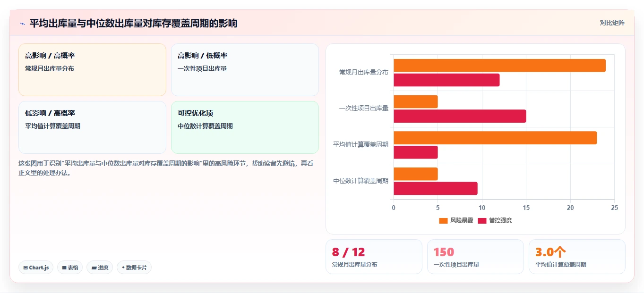Click the 对比矩阵 label in the header

[x=612, y=23]
